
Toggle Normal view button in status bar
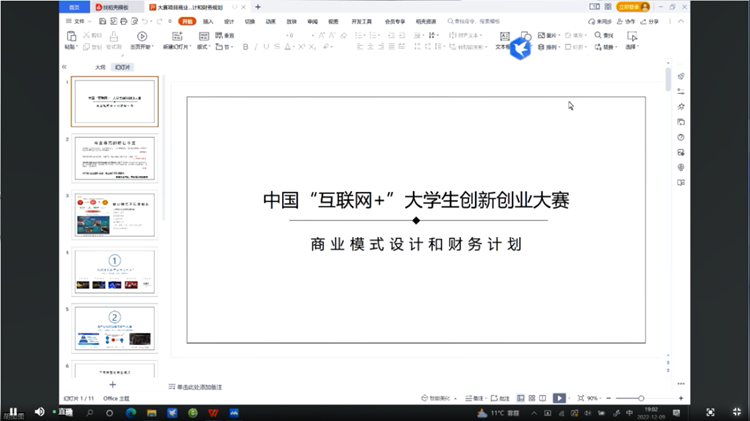coord(520,398)
